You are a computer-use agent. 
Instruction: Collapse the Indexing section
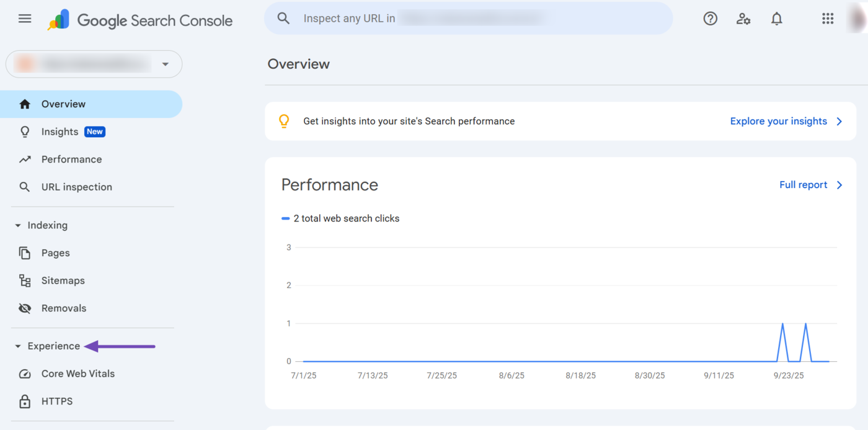[x=18, y=225]
